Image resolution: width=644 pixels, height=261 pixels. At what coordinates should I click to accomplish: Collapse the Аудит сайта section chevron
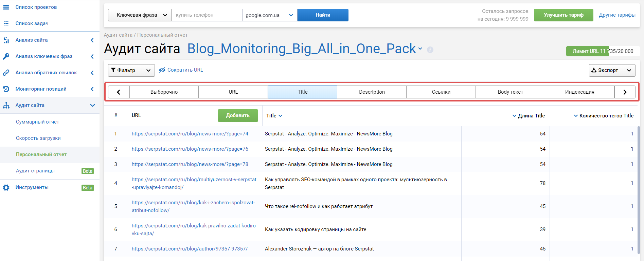[x=92, y=105]
